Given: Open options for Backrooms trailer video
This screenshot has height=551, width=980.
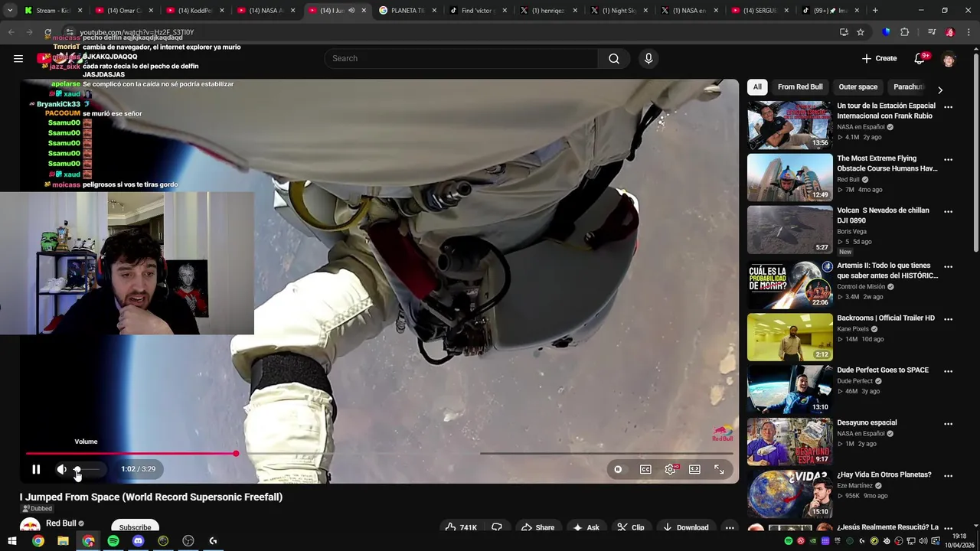Looking at the screenshot, I should [948, 319].
